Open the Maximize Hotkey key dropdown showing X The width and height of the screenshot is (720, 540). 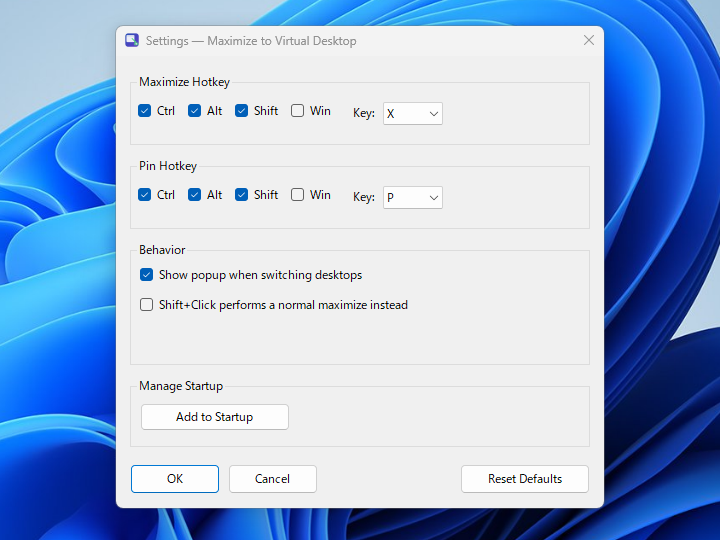coord(413,113)
